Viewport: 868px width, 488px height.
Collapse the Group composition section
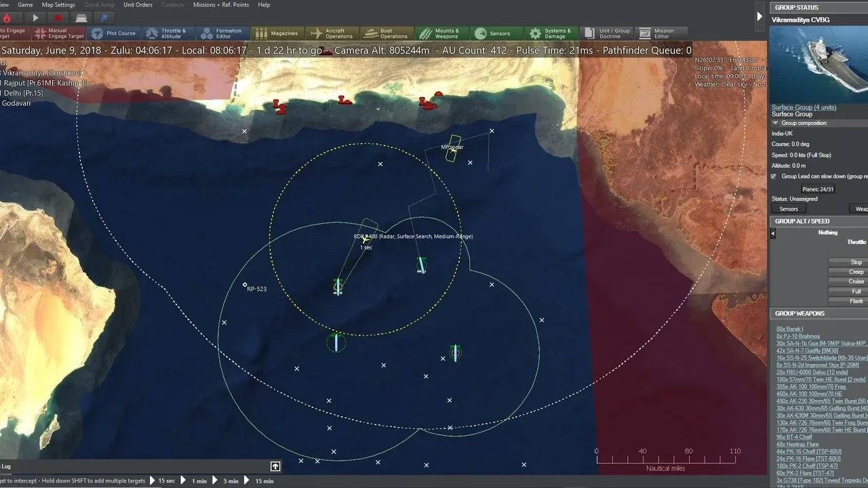[x=776, y=123]
